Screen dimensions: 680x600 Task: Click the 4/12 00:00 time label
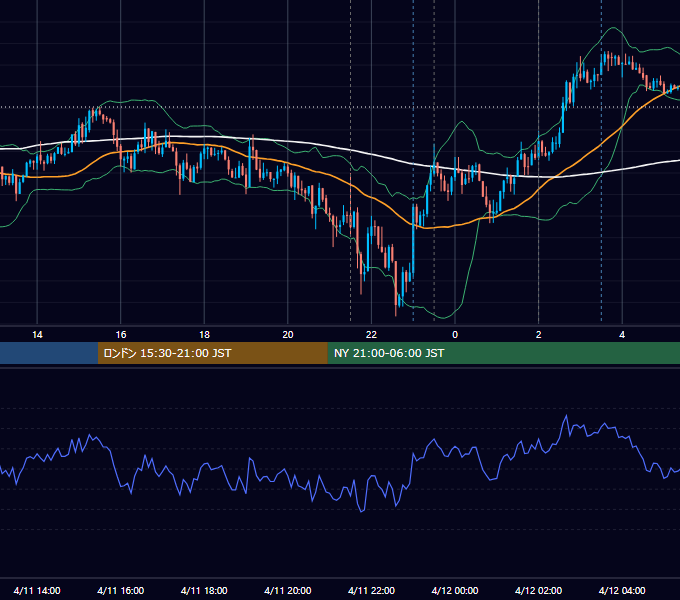455,590
